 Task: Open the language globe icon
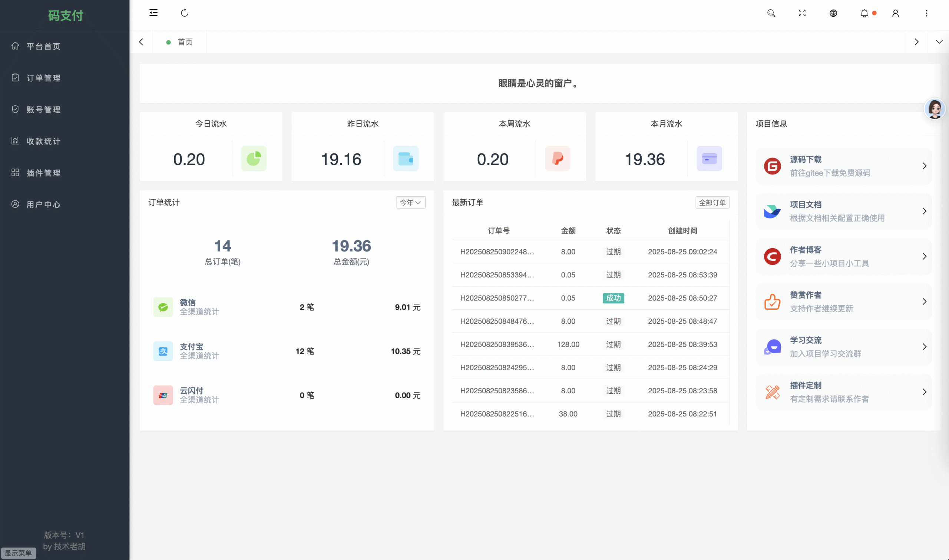pos(833,13)
